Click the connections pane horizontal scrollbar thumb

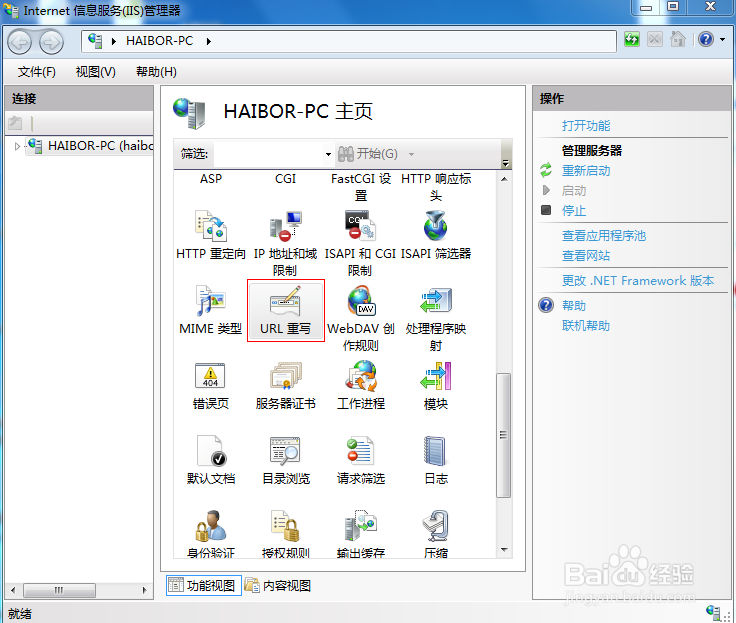59,590
